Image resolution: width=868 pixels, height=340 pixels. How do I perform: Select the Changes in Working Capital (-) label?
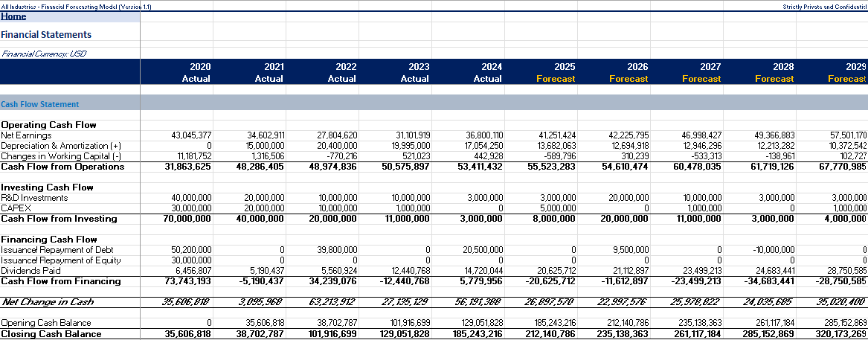(60, 156)
